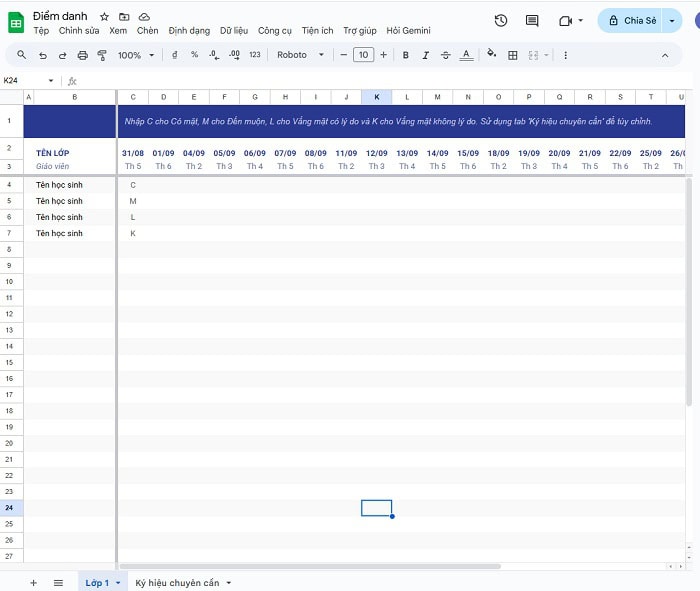Open the comments panel icon
Viewport: 700px width, 591px height.
tap(532, 21)
